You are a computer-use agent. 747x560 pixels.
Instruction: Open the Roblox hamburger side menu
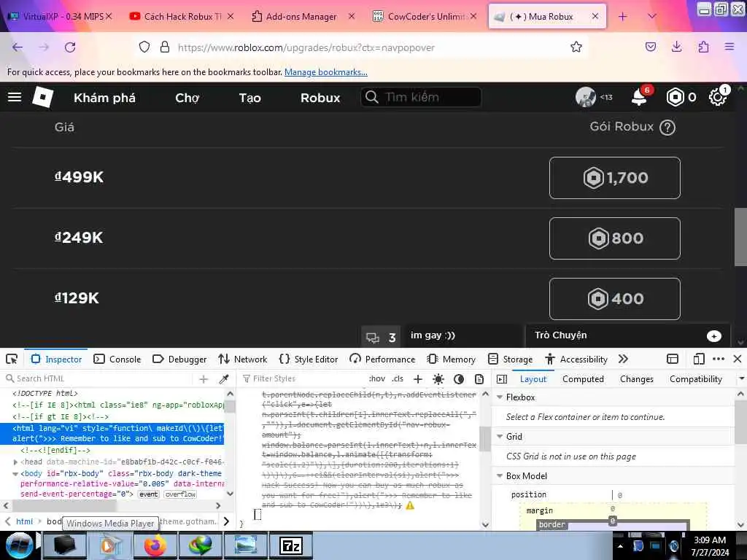click(15, 97)
